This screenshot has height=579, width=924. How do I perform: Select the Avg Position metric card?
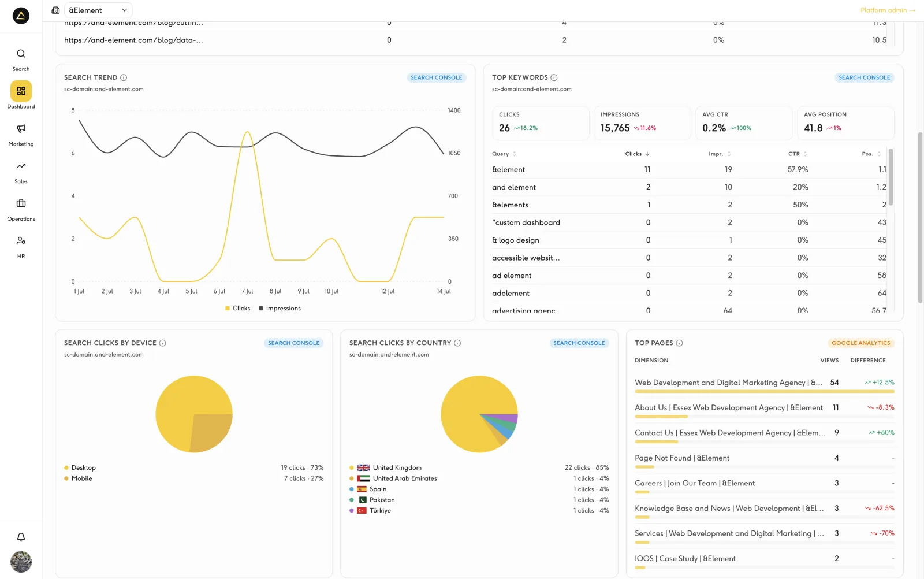[845, 123]
